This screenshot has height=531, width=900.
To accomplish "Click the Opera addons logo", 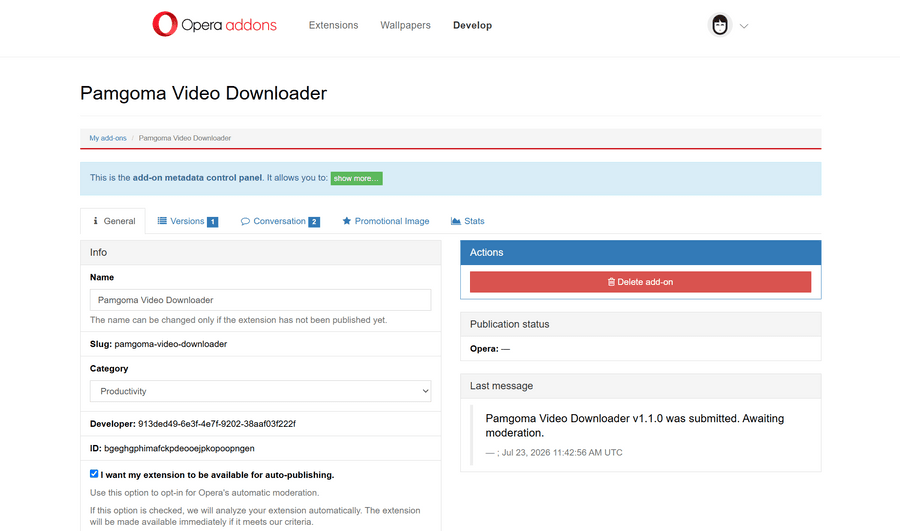I will coord(214,25).
